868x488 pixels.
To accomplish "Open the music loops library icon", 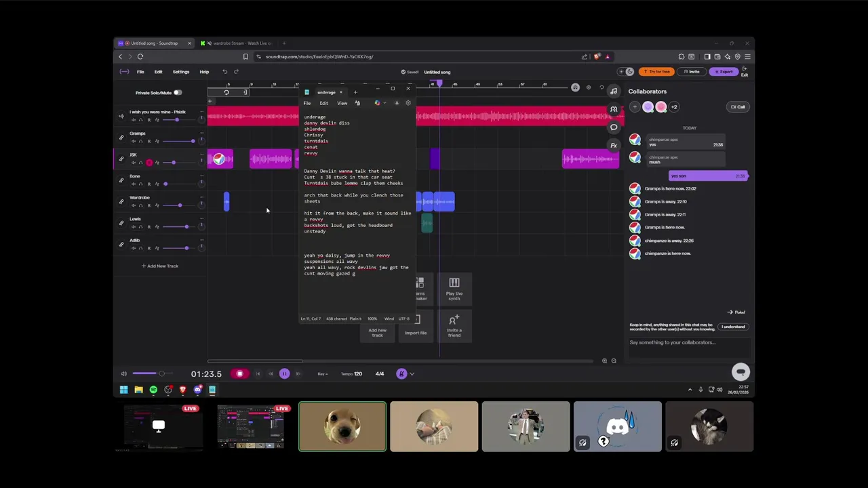I will click(614, 91).
